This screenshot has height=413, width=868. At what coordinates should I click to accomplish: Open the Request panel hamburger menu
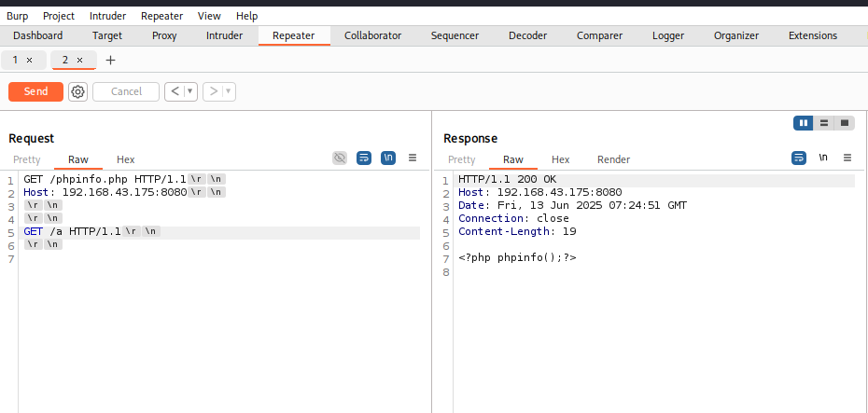413,158
